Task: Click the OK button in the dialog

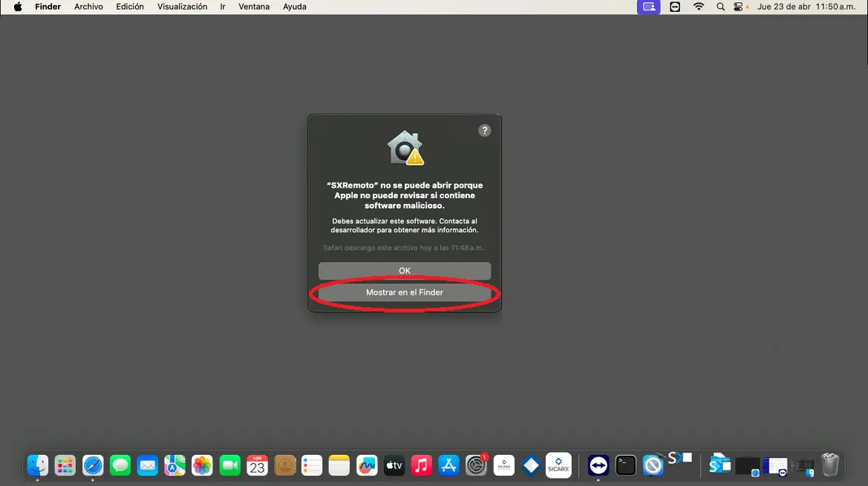Action: [404, 270]
